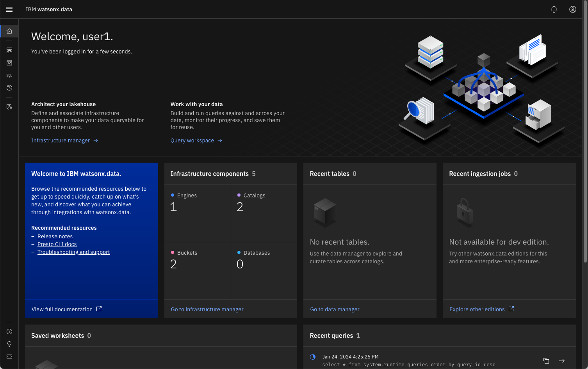Click the Engines count tile
The height and width of the screenshot is (369, 588).
[x=198, y=213]
